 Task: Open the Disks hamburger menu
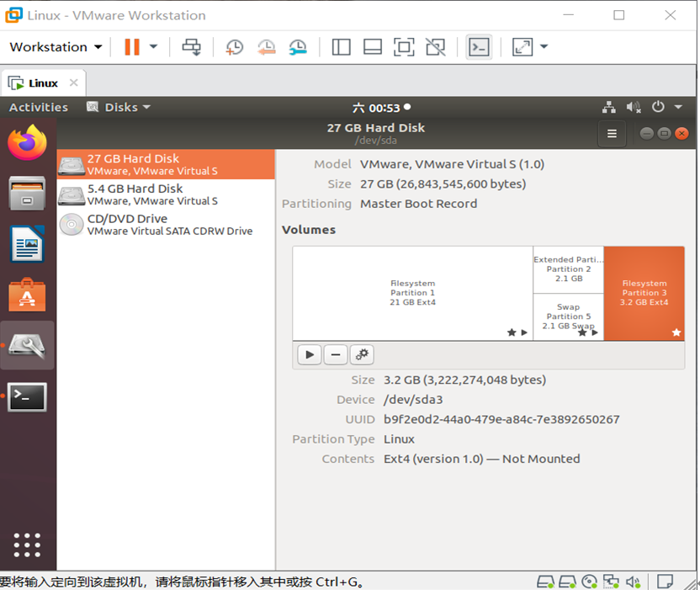[612, 133]
